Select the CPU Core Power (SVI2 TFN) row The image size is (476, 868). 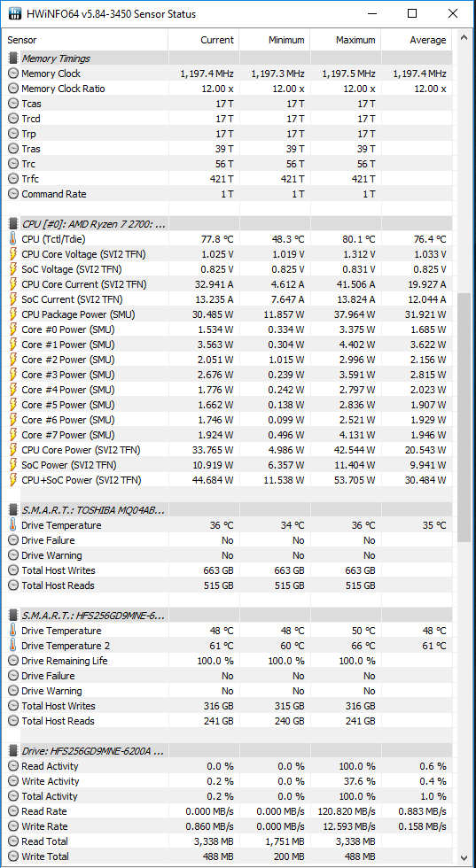228,450
